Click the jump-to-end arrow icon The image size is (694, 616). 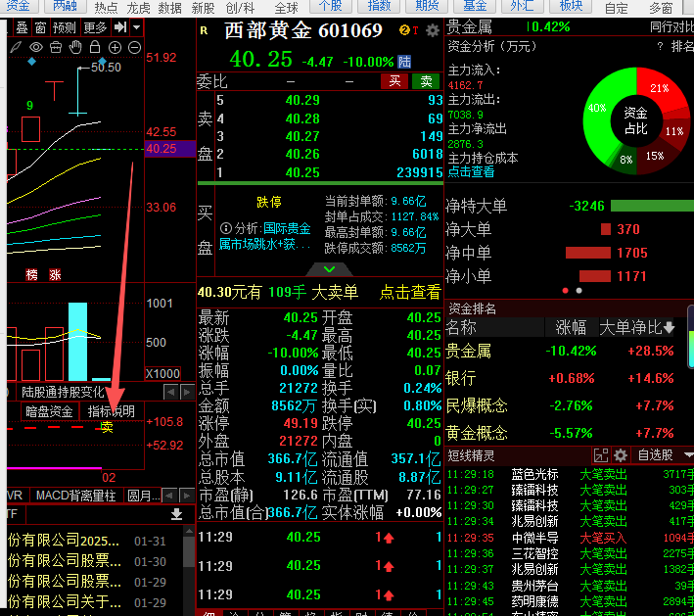(120, 27)
